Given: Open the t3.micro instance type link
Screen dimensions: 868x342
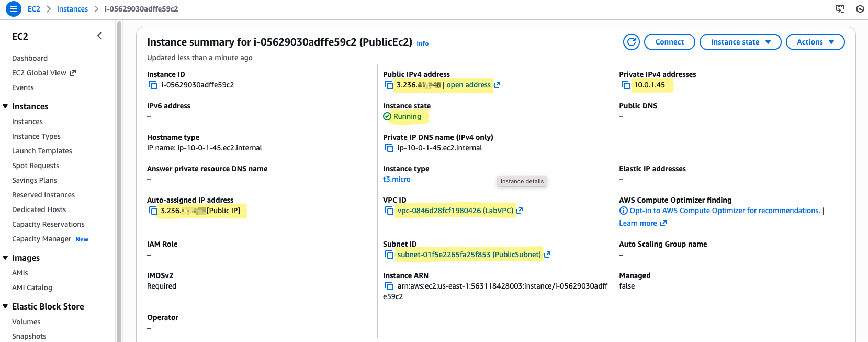Looking at the screenshot, I should coord(397,179).
